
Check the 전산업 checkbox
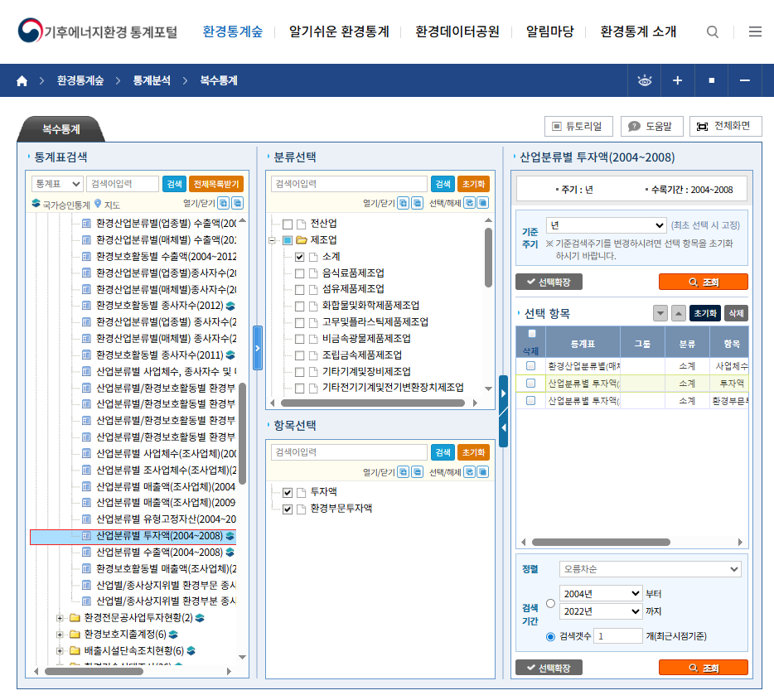pyautogui.click(x=288, y=224)
